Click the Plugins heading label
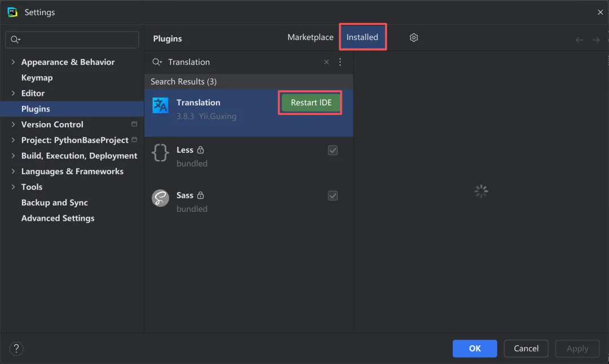 point(167,38)
